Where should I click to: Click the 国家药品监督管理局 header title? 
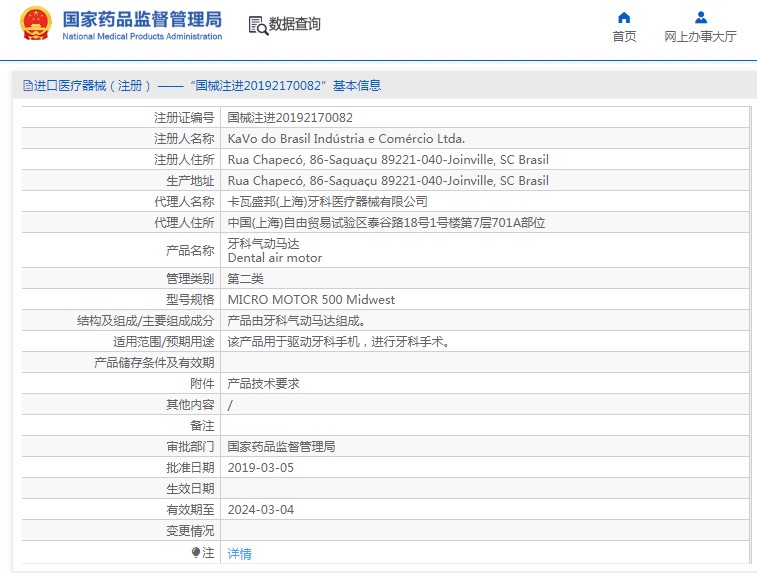coord(142,19)
